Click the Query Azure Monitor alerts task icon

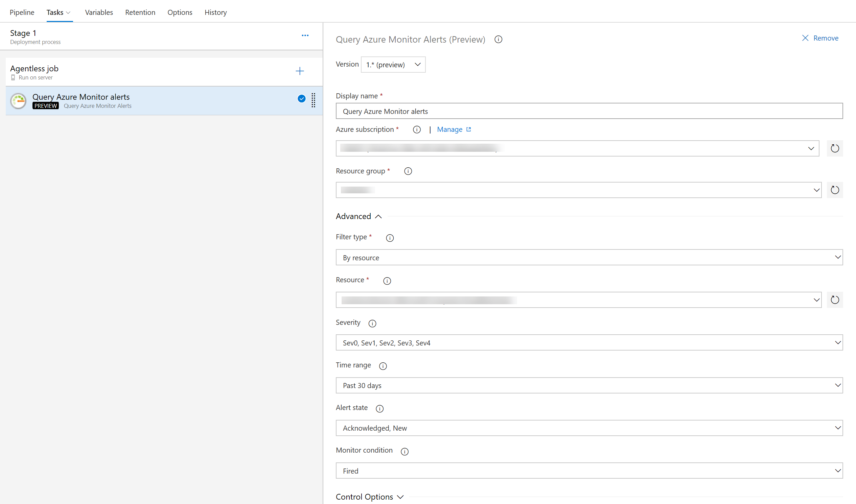coord(19,100)
